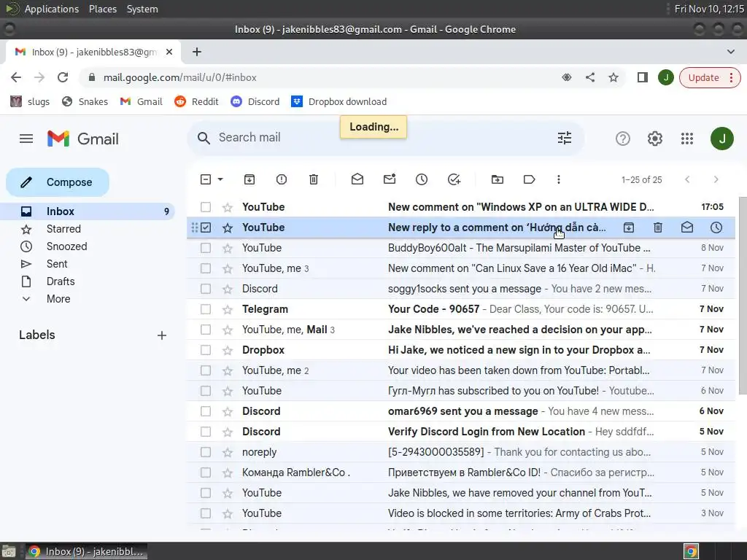Viewport: 747px width, 560px height.
Task: Open the three-dot More options in the mail toolbar
Action: tap(559, 179)
